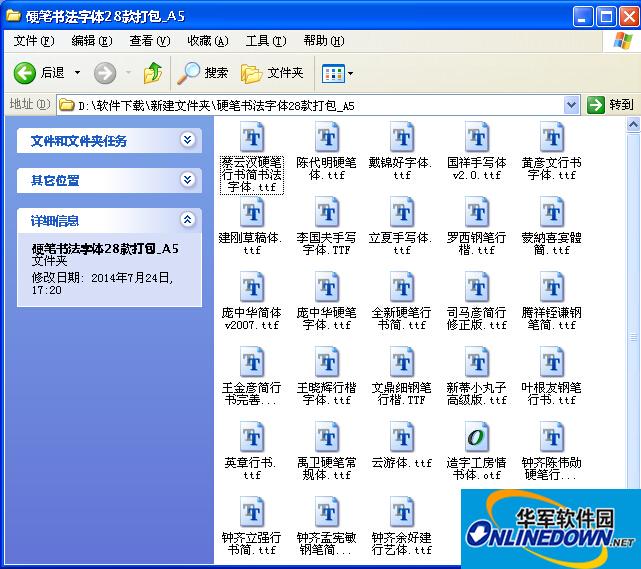The image size is (641, 569).
Task: Go up one folder level
Action: 153,73
